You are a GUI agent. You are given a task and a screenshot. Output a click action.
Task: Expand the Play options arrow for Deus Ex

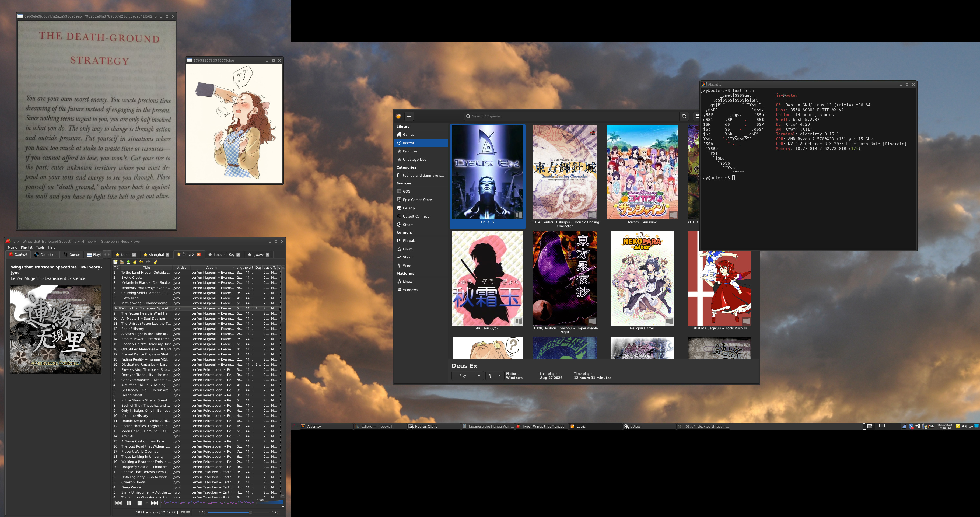(x=479, y=376)
